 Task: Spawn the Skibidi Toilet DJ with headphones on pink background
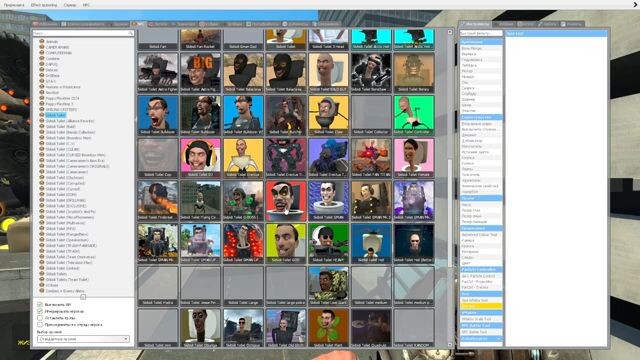click(x=200, y=158)
